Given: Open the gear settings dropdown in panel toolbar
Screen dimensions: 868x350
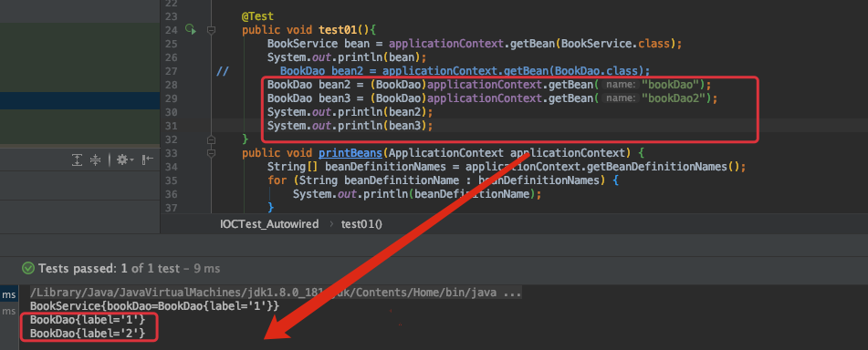Looking at the screenshot, I should (124, 160).
